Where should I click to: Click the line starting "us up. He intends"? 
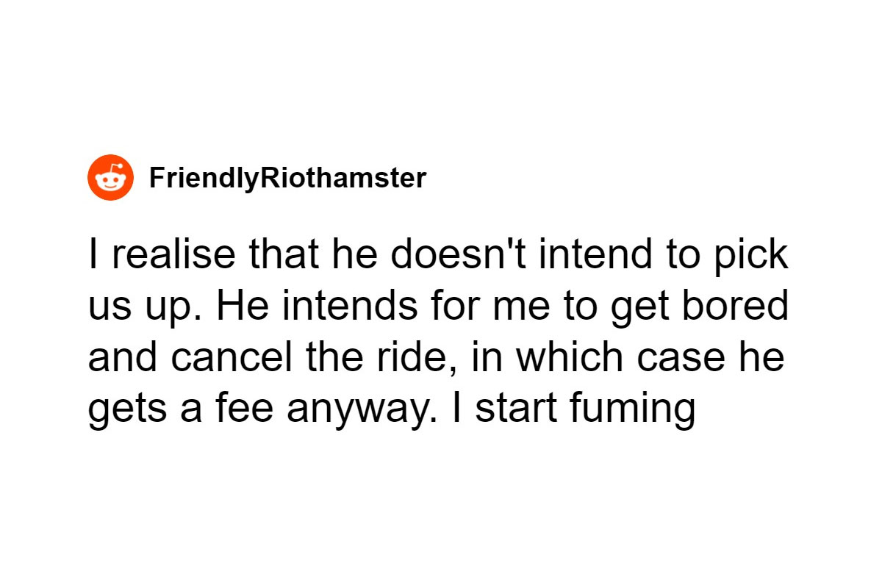(438, 306)
